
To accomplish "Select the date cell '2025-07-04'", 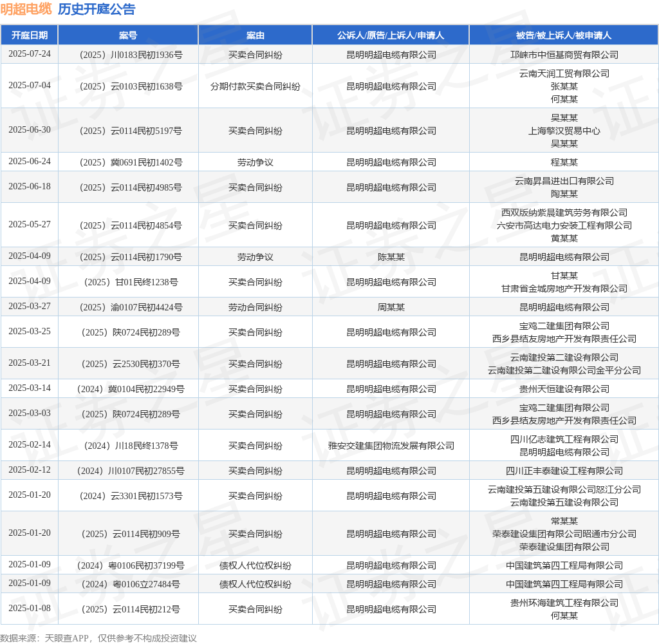I will point(30,86).
